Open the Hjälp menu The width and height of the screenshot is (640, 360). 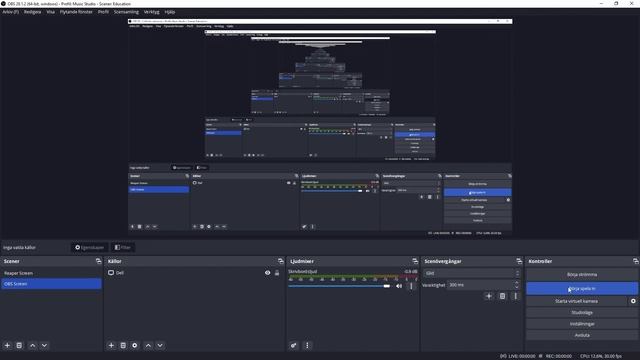(x=170, y=12)
